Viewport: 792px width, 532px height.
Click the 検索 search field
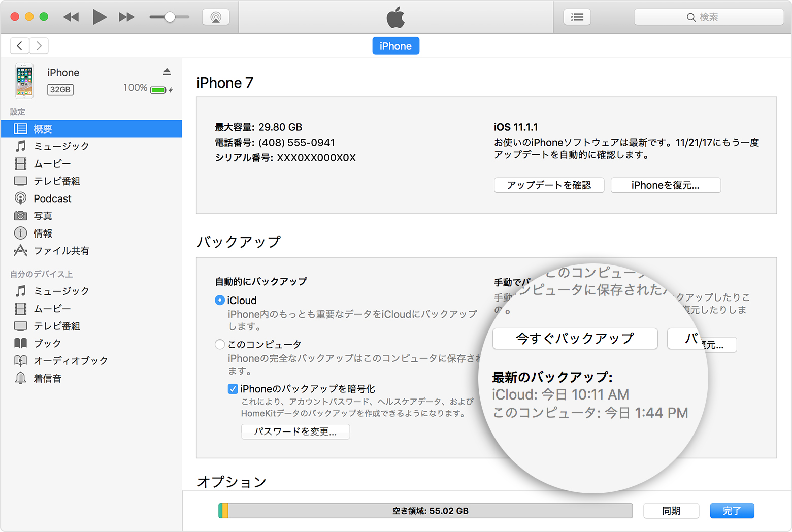point(709,17)
